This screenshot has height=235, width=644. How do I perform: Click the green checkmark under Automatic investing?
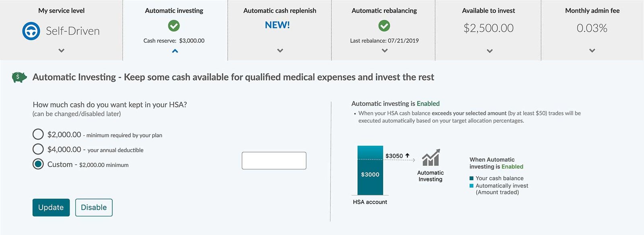pos(174,26)
